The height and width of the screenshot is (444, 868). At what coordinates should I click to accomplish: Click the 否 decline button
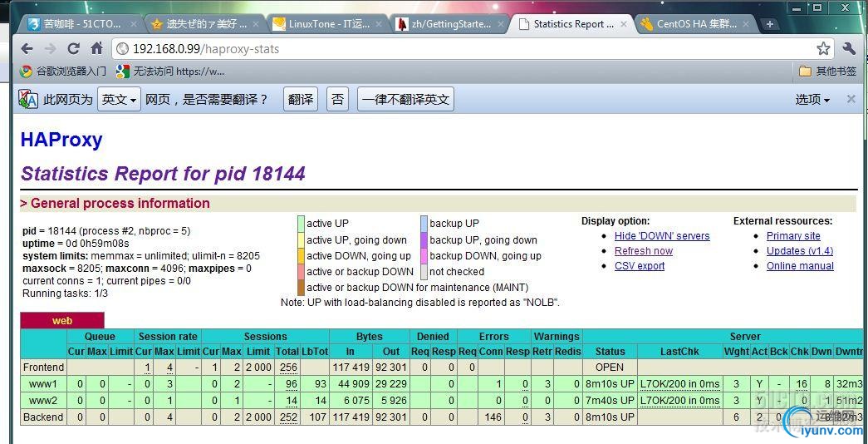pyautogui.click(x=338, y=100)
